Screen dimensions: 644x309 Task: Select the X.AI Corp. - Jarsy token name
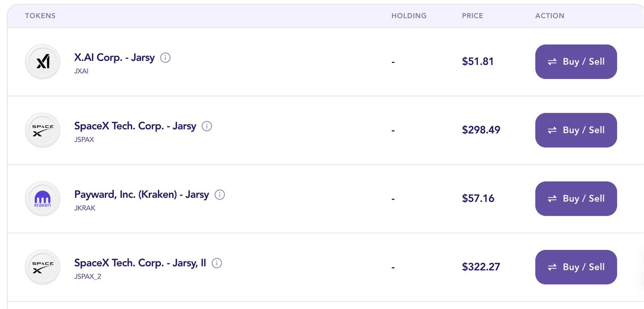114,58
